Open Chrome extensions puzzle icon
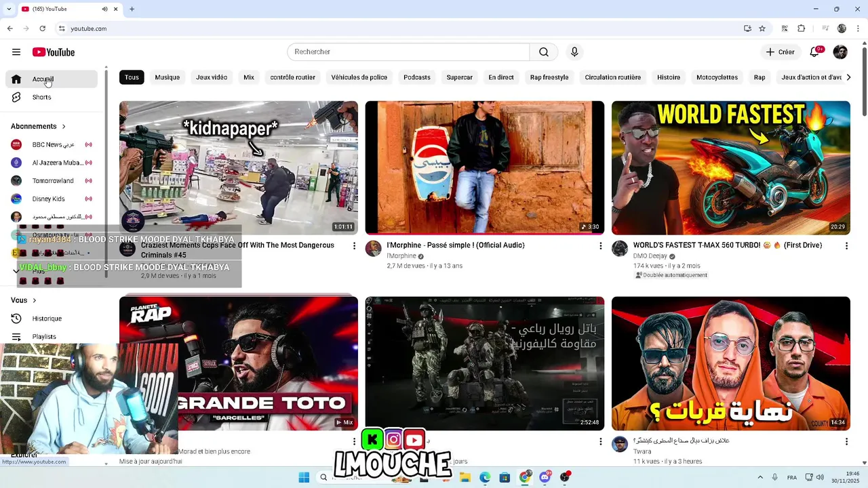Image resolution: width=868 pixels, height=488 pixels. tap(802, 28)
